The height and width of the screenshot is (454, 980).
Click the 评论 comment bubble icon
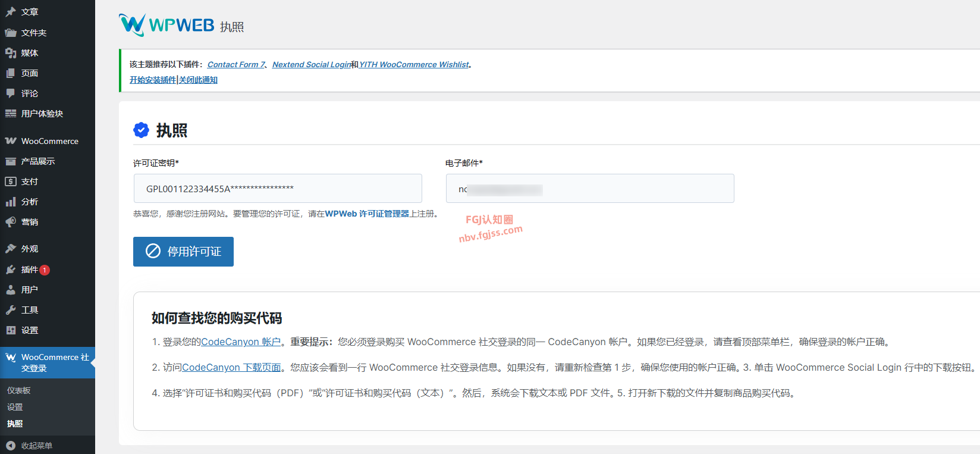[x=11, y=93]
